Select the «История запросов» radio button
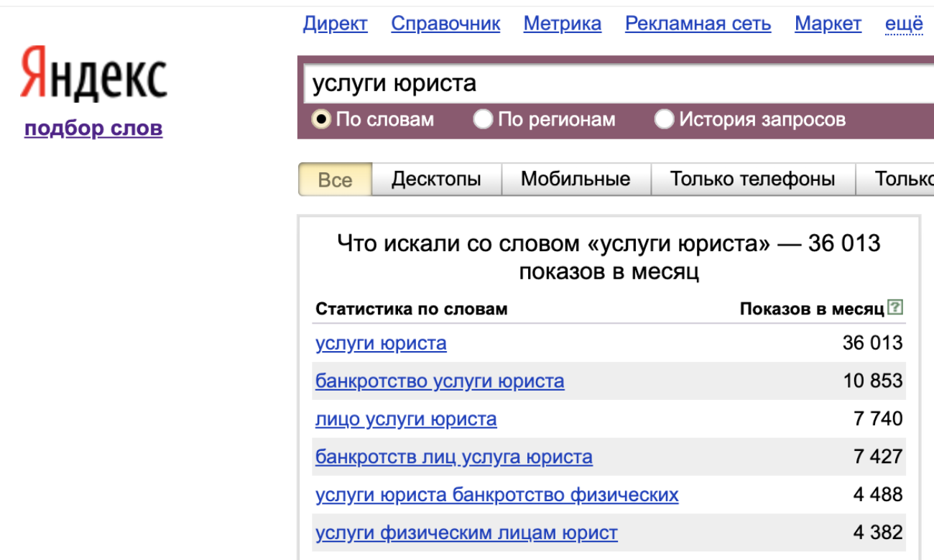Viewport: 934px width, 560px height. coord(664,119)
